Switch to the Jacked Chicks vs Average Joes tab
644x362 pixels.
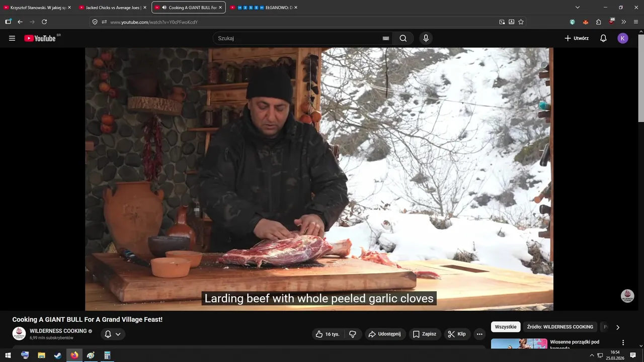(x=113, y=8)
